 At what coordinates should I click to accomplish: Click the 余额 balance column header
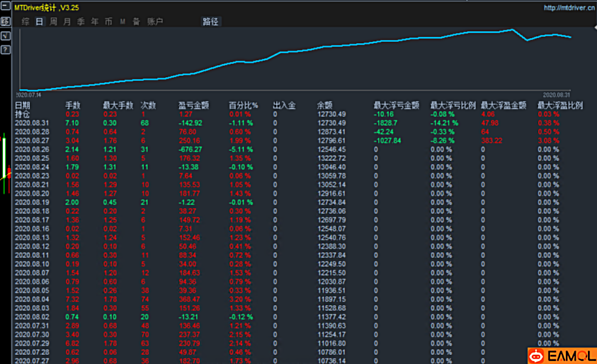pyautogui.click(x=324, y=106)
